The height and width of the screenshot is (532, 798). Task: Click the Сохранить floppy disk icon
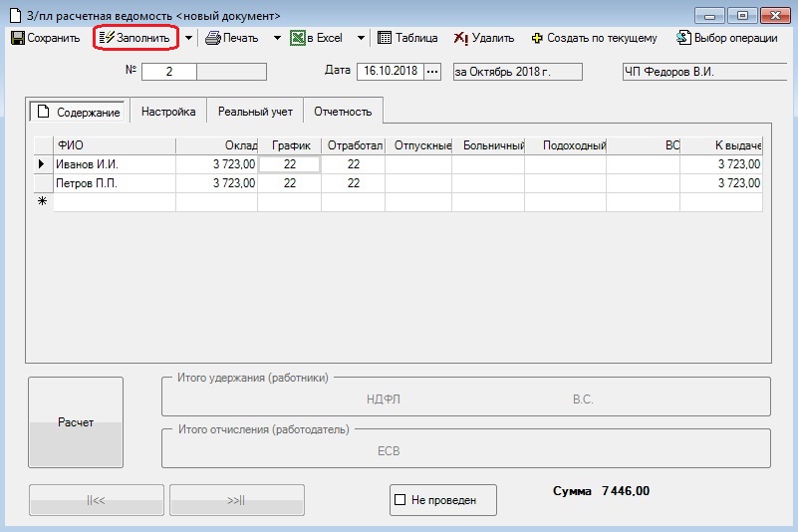point(18,38)
